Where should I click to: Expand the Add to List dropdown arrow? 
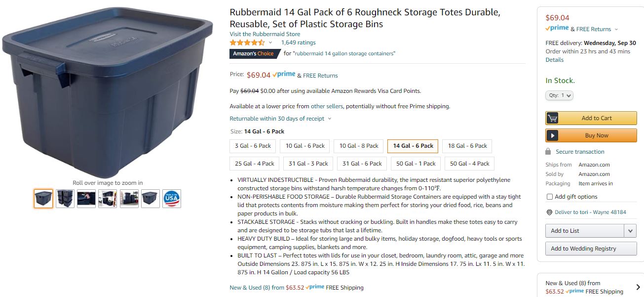[630, 231]
